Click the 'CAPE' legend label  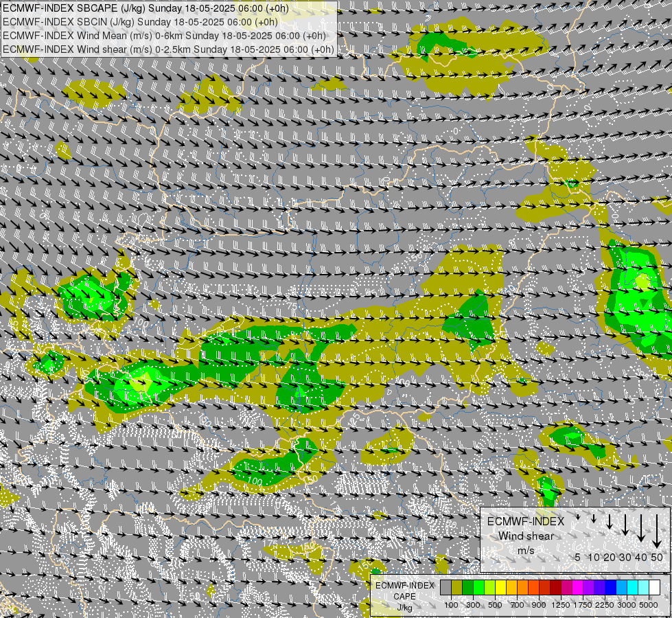(404, 597)
